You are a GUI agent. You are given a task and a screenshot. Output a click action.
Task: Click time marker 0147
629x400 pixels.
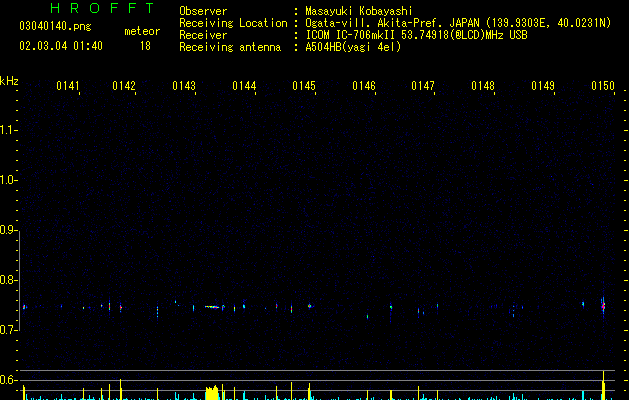tap(423, 86)
